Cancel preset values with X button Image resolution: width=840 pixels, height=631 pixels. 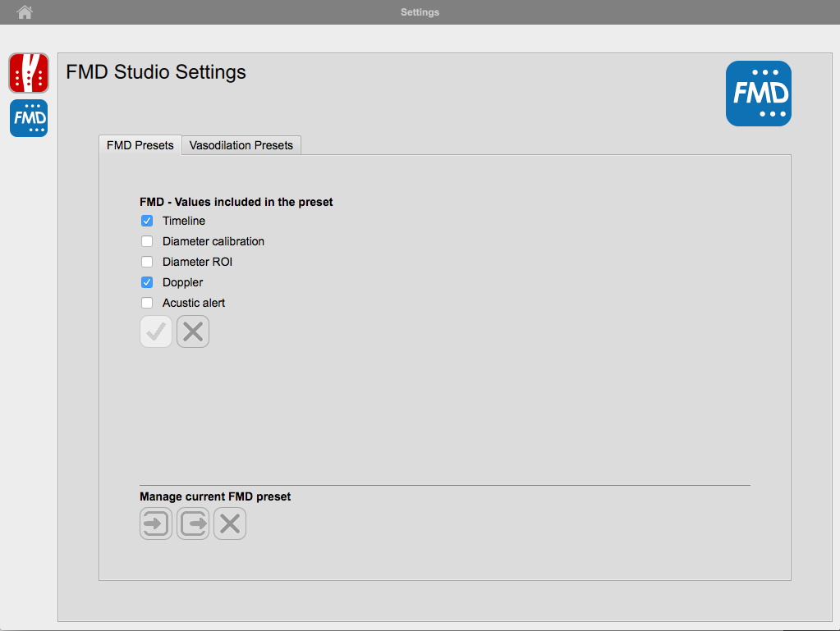(193, 332)
